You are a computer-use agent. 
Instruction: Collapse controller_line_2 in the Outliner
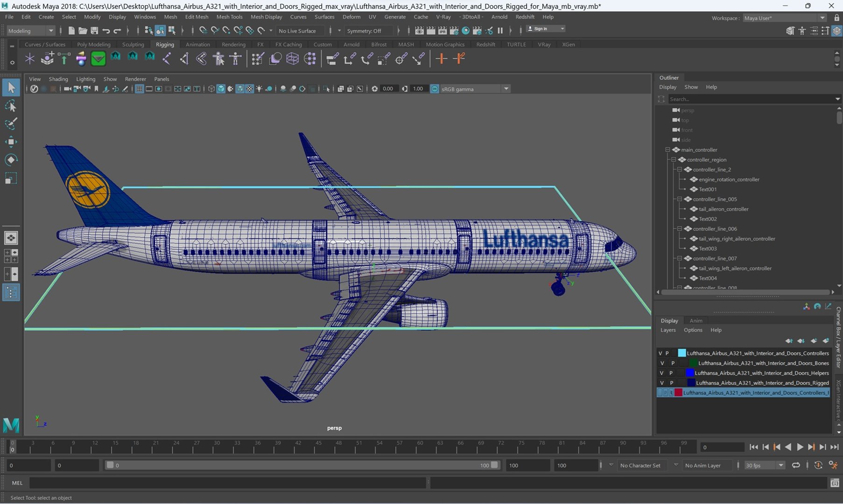point(680,169)
